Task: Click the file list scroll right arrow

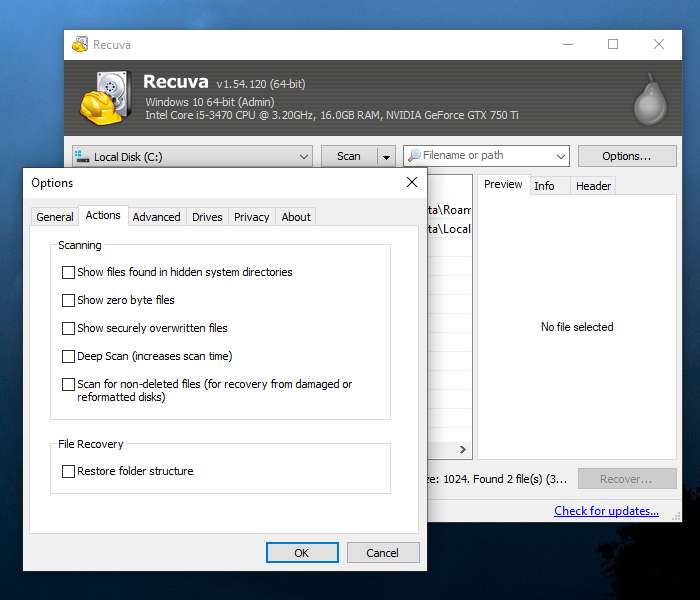Action: pyautogui.click(x=463, y=450)
